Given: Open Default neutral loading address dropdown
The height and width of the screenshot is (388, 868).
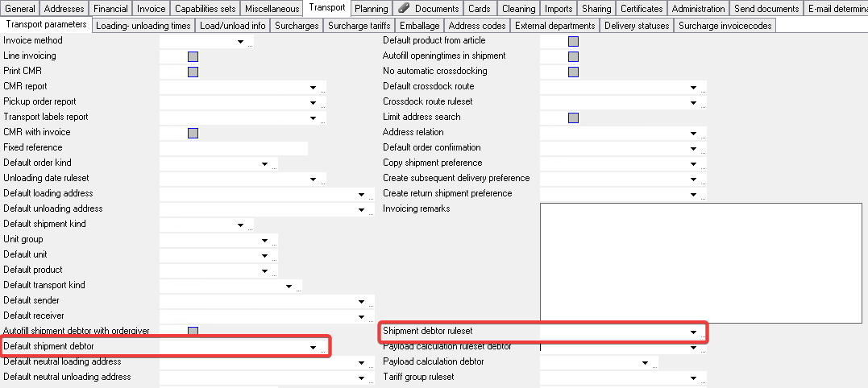Looking at the screenshot, I should coord(361,362).
